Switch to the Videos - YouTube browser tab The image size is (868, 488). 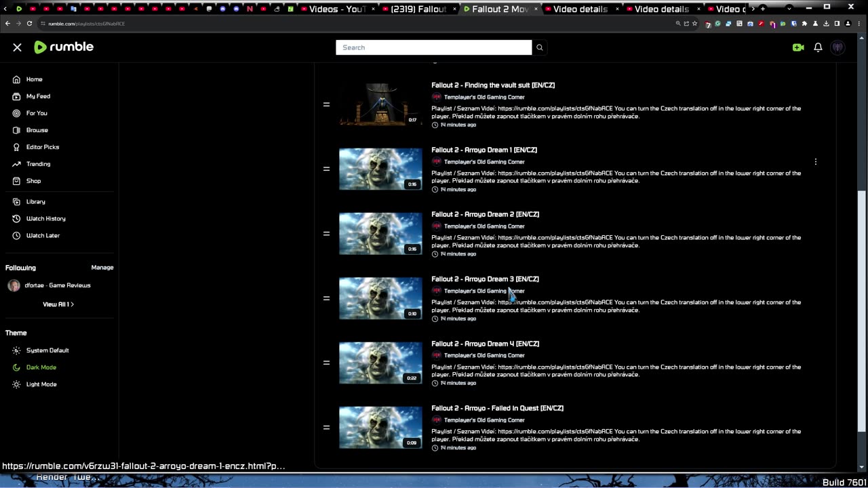(x=337, y=9)
